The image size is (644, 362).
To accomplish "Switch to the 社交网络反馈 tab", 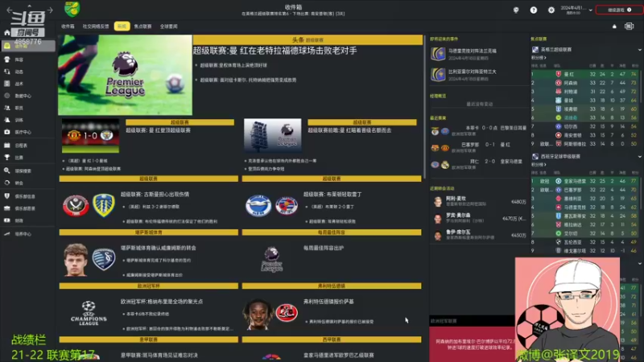I will click(96, 27).
